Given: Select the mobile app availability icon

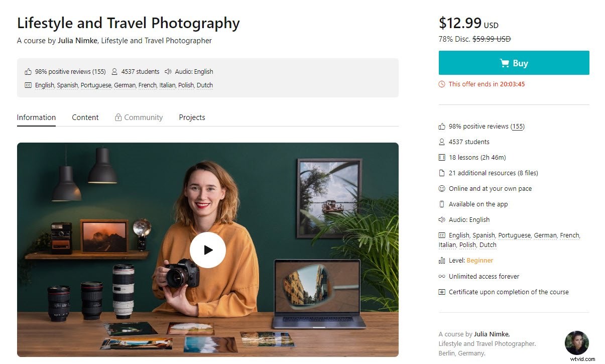Looking at the screenshot, I should pyautogui.click(x=442, y=204).
